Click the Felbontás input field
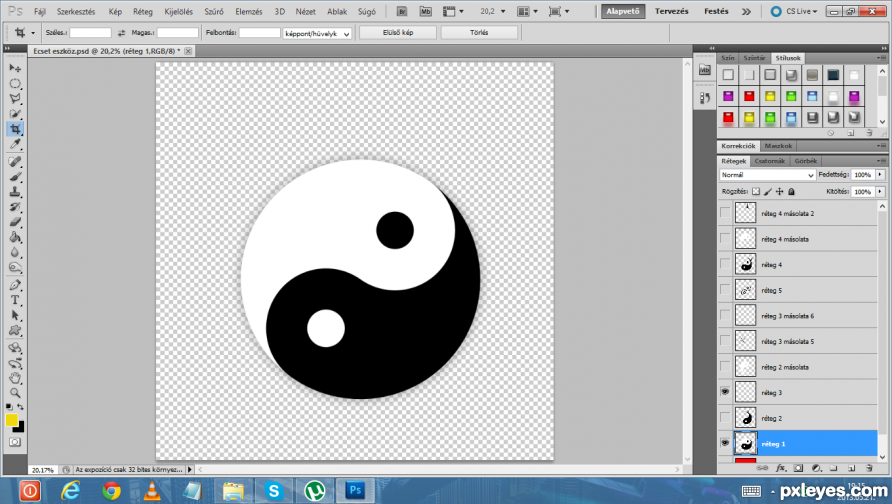The image size is (892, 504). [259, 33]
